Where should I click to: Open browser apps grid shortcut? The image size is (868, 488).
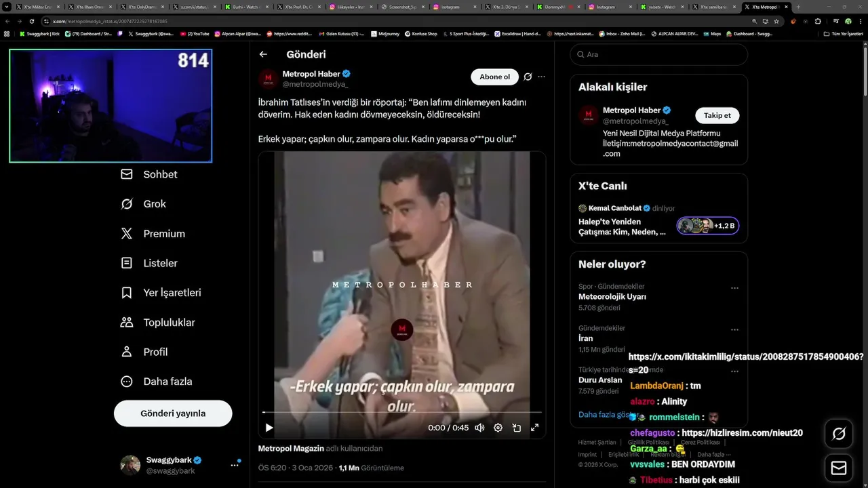point(7,33)
